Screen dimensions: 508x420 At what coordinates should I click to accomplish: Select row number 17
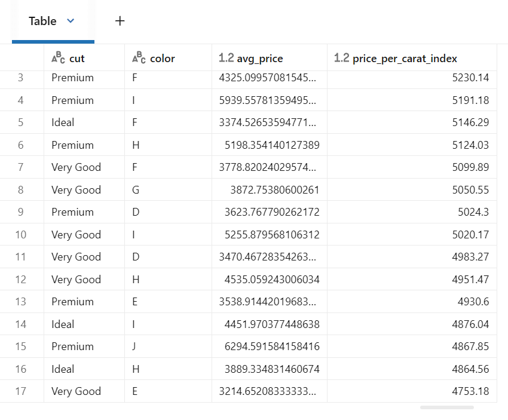point(21,391)
